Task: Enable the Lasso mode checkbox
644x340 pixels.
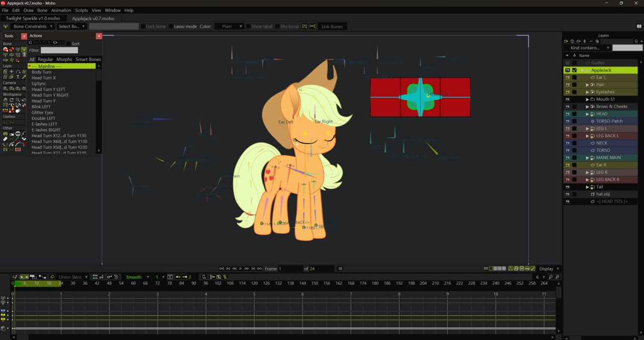Action: (x=172, y=27)
